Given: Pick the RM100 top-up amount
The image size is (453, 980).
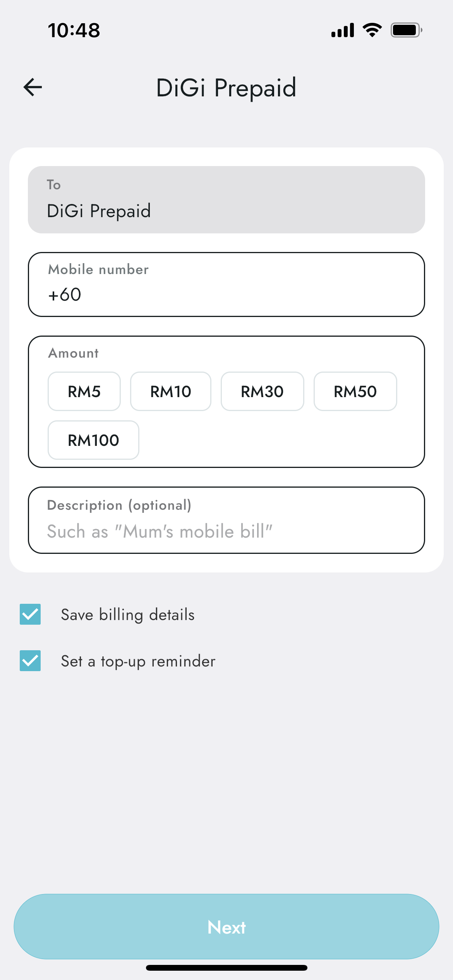Looking at the screenshot, I should coord(93,440).
